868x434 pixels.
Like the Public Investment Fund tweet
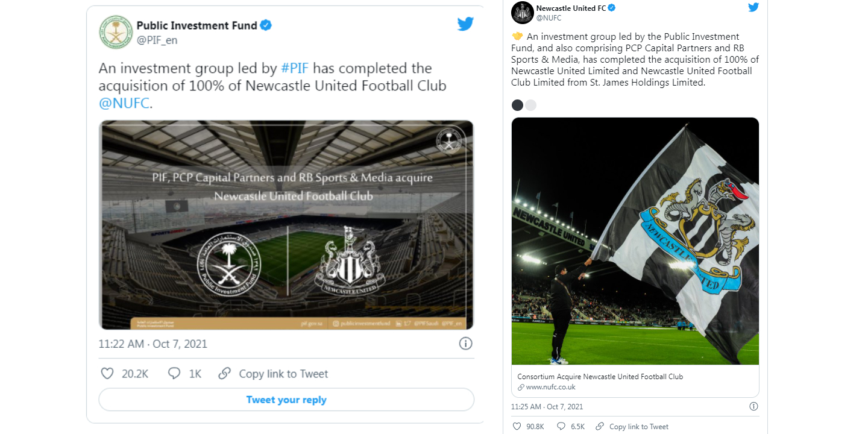(x=107, y=374)
